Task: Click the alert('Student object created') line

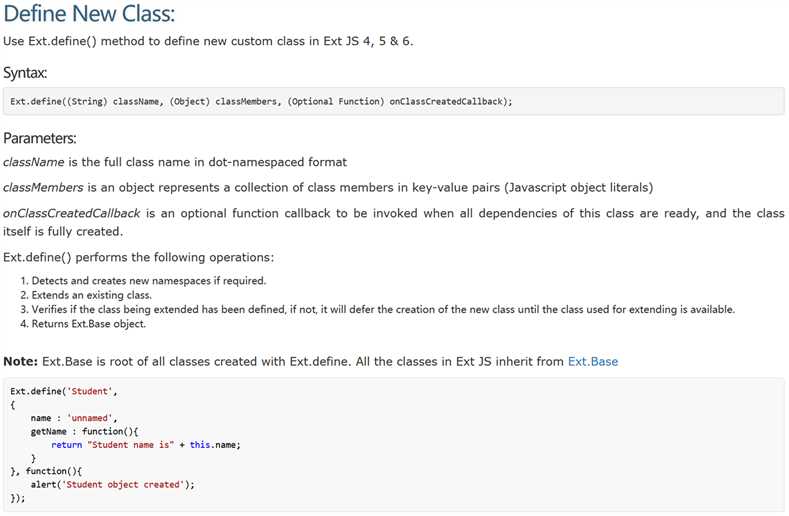Action: click(x=112, y=484)
